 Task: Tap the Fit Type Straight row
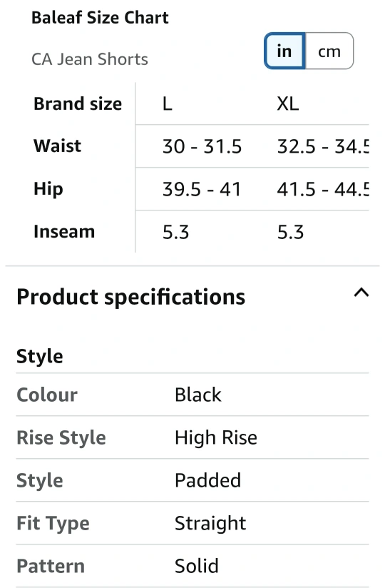click(x=192, y=523)
